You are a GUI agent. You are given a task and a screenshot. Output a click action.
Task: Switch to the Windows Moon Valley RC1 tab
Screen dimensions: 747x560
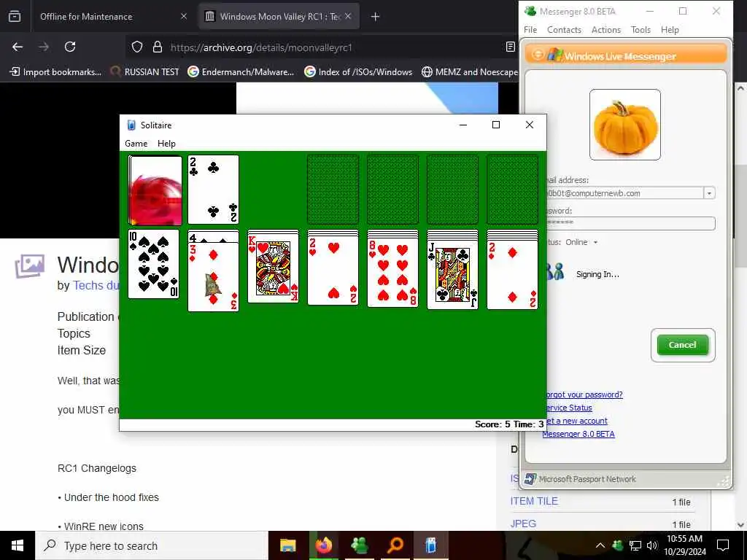pyautogui.click(x=279, y=17)
